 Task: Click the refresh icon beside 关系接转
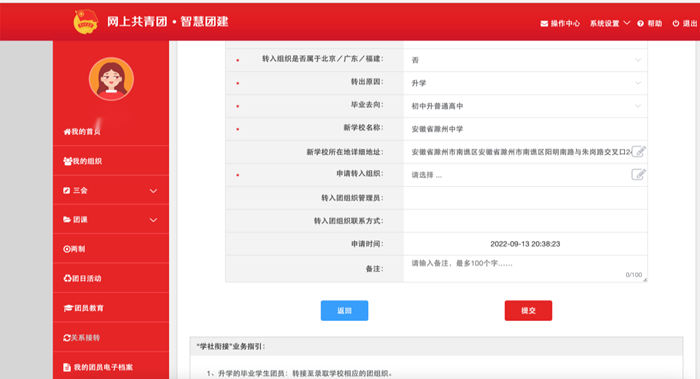pos(67,338)
